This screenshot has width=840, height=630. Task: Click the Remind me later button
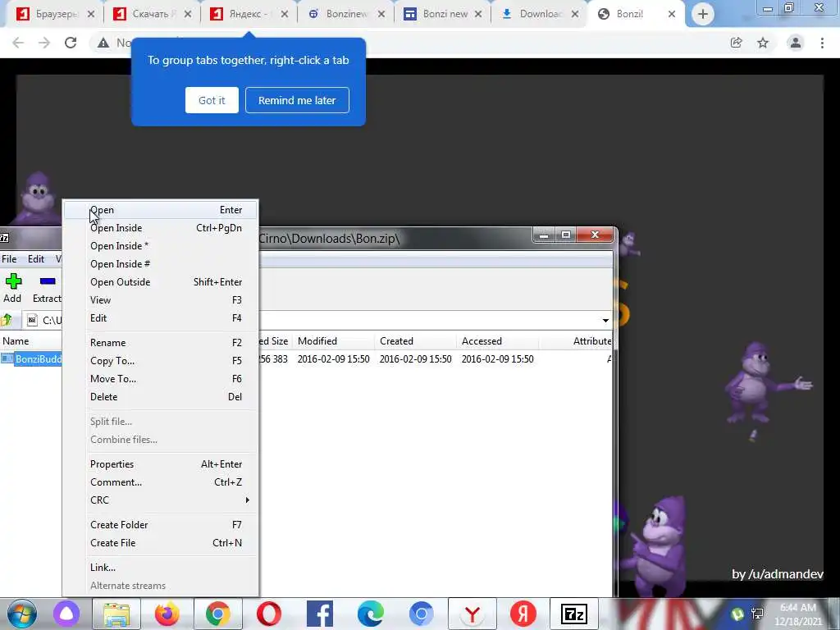click(297, 100)
